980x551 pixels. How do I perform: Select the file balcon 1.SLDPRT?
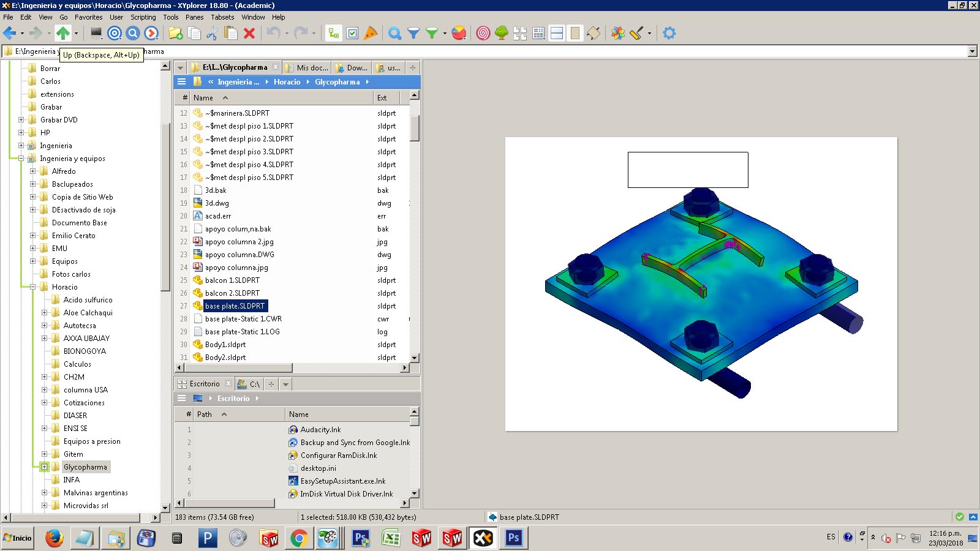click(x=232, y=280)
